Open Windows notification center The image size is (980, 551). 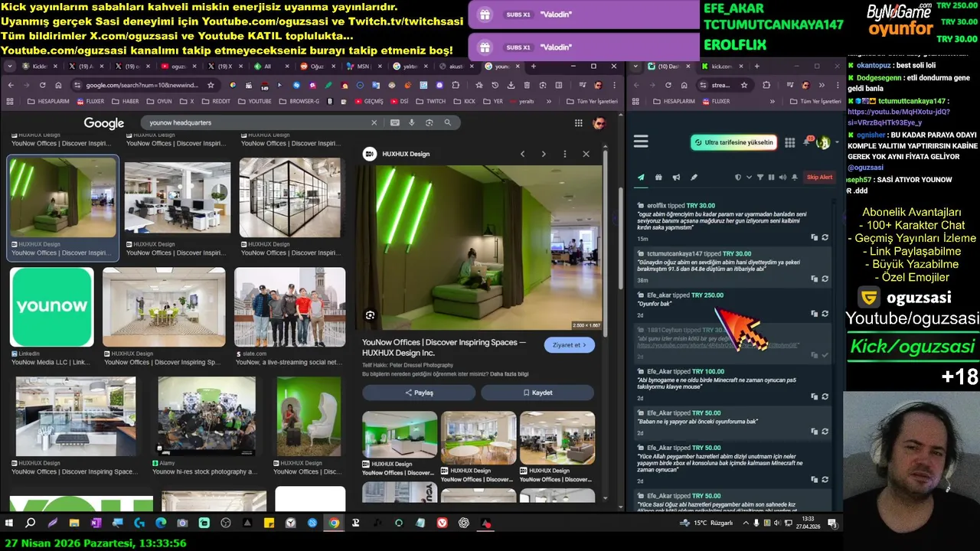coord(832,523)
